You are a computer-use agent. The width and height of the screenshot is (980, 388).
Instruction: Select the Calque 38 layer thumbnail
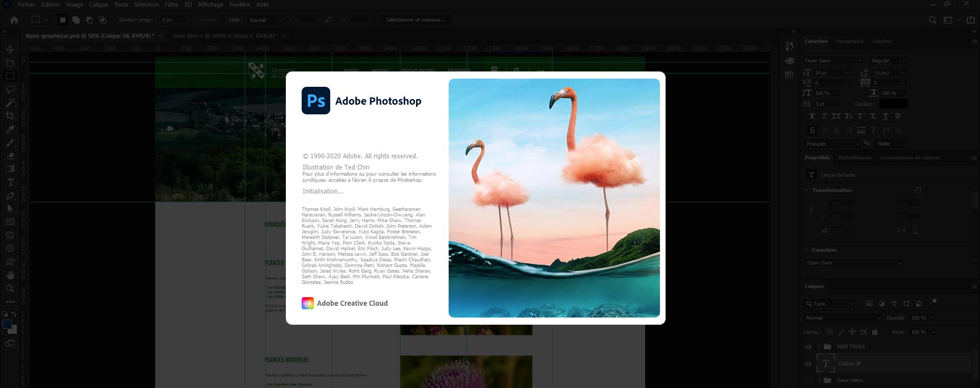826,363
